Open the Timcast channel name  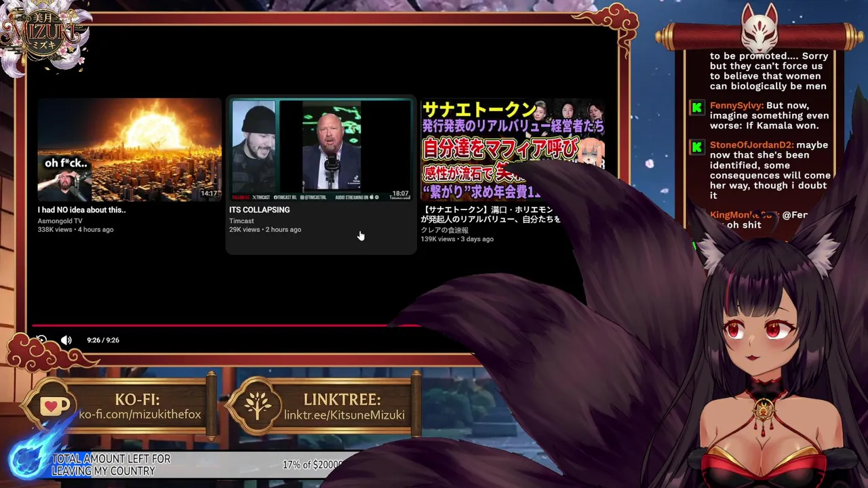pos(241,221)
